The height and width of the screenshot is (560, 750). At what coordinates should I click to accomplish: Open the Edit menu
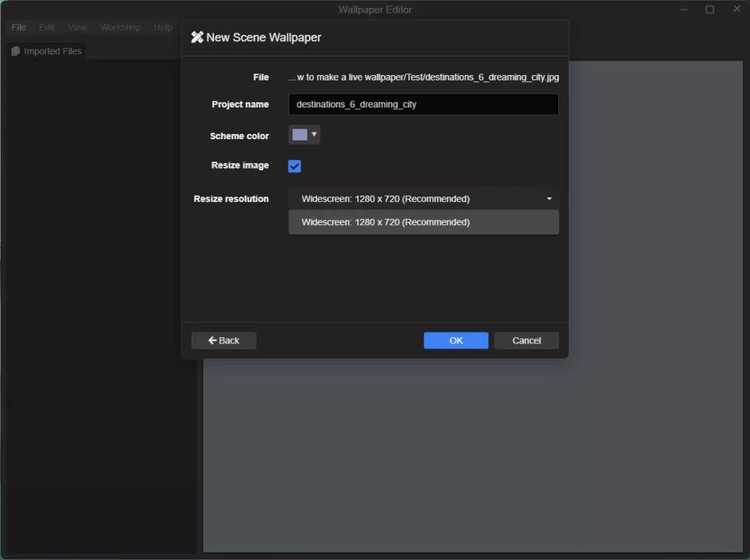47,27
